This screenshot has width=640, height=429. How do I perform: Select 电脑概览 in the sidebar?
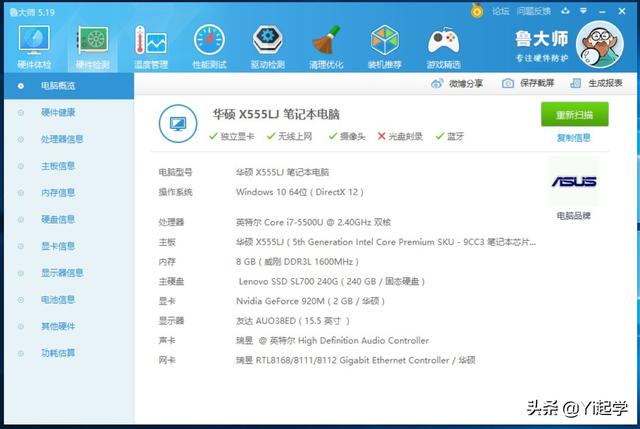point(69,86)
